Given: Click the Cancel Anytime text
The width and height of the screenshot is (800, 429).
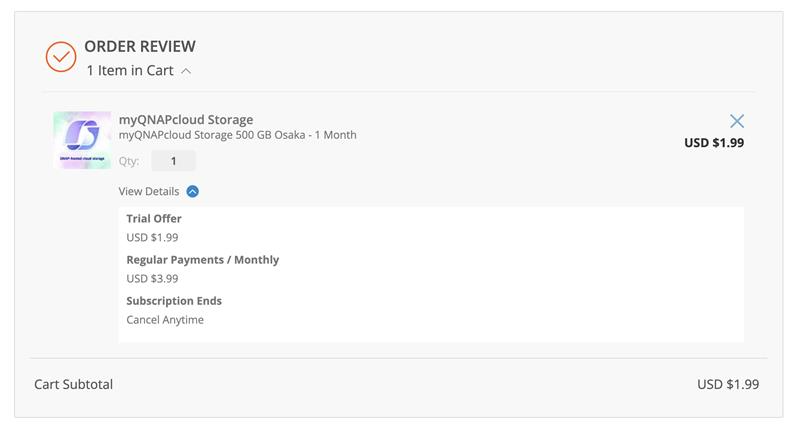Looking at the screenshot, I should click(165, 320).
